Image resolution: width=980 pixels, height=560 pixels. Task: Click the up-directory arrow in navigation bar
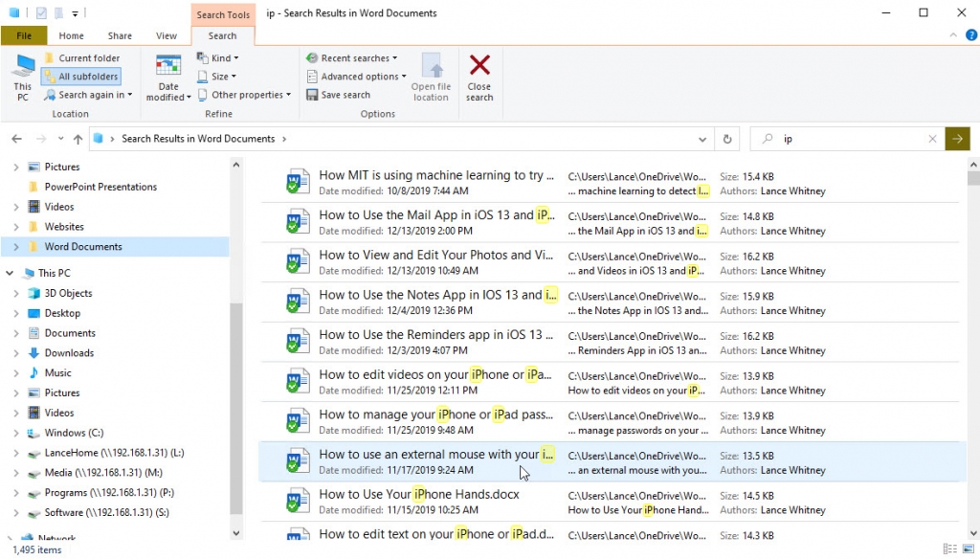pos(73,139)
